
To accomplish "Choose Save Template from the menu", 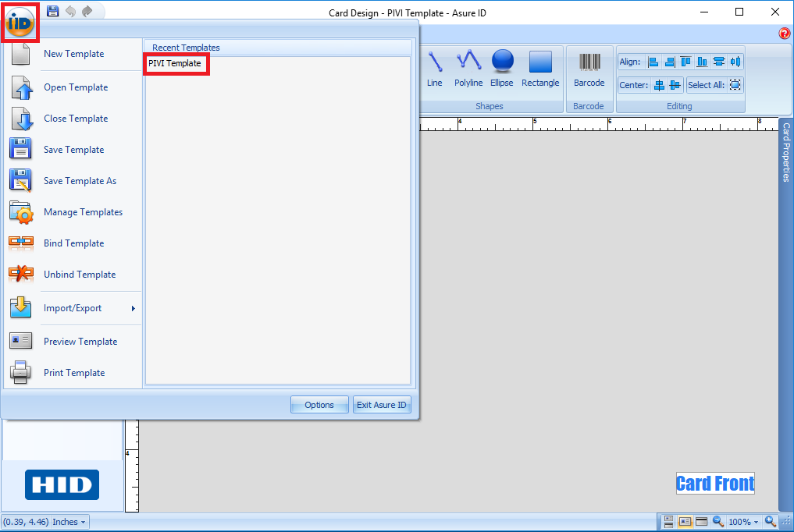I will 74,150.
